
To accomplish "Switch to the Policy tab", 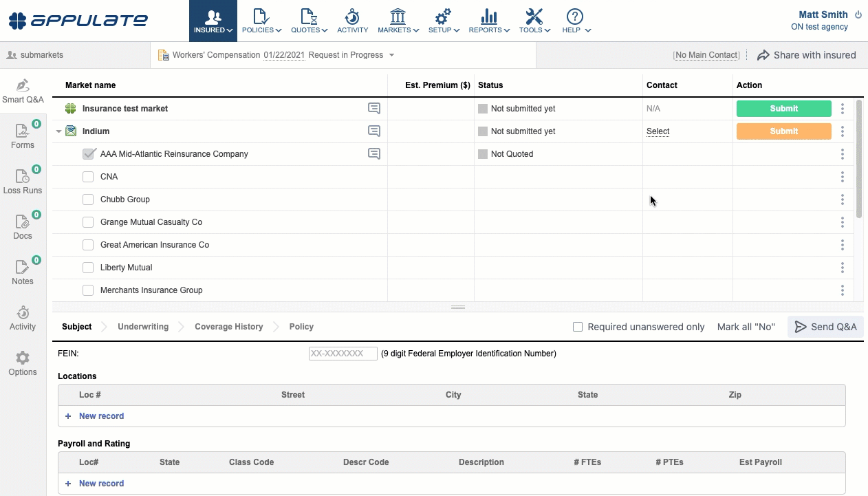I will click(301, 327).
